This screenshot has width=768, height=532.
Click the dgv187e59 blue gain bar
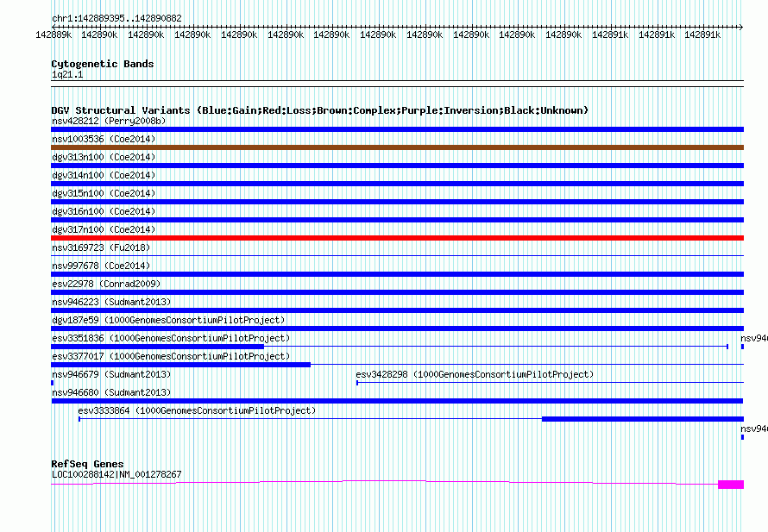click(397, 329)
